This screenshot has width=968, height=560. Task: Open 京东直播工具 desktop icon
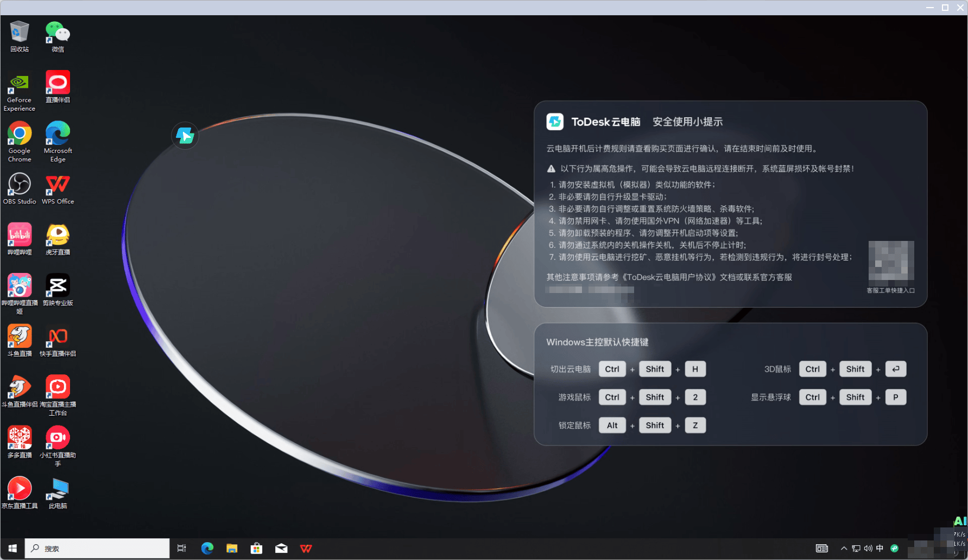tap(20, 492)
